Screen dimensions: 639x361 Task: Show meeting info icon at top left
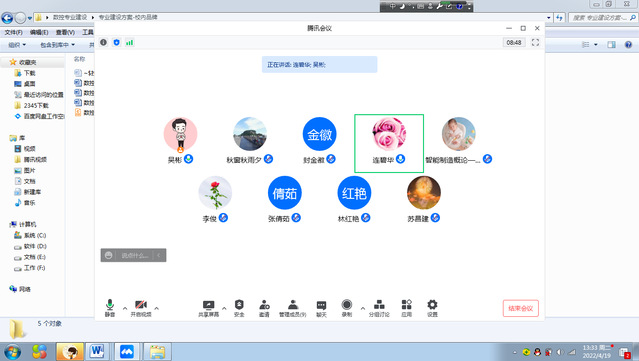(104, 42)
